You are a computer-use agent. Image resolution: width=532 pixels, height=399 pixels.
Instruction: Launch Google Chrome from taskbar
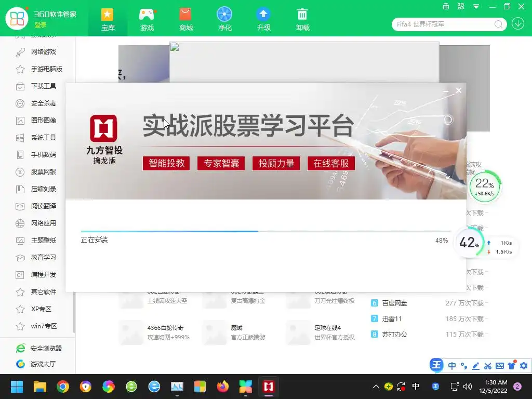[63, 387]
